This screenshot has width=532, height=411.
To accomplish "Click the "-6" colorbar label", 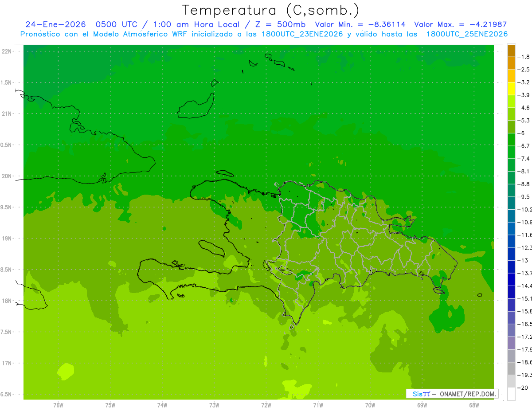I will point(521,133).
